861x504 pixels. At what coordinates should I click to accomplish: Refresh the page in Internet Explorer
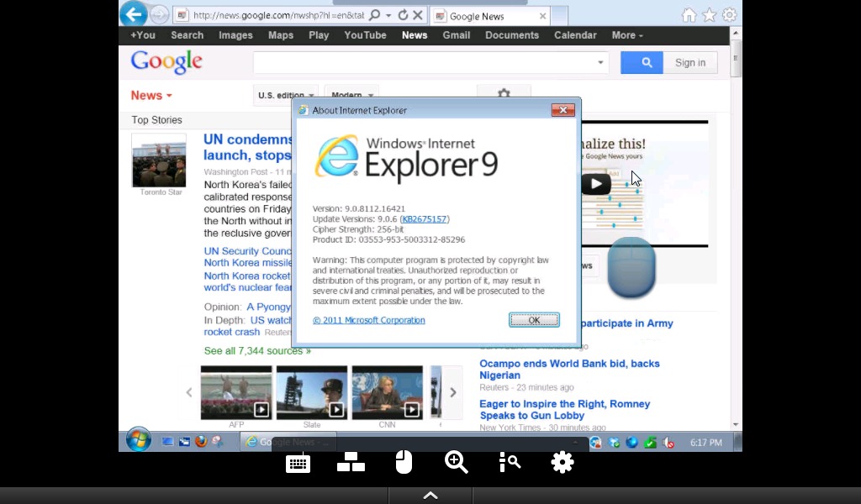point(403,15)
